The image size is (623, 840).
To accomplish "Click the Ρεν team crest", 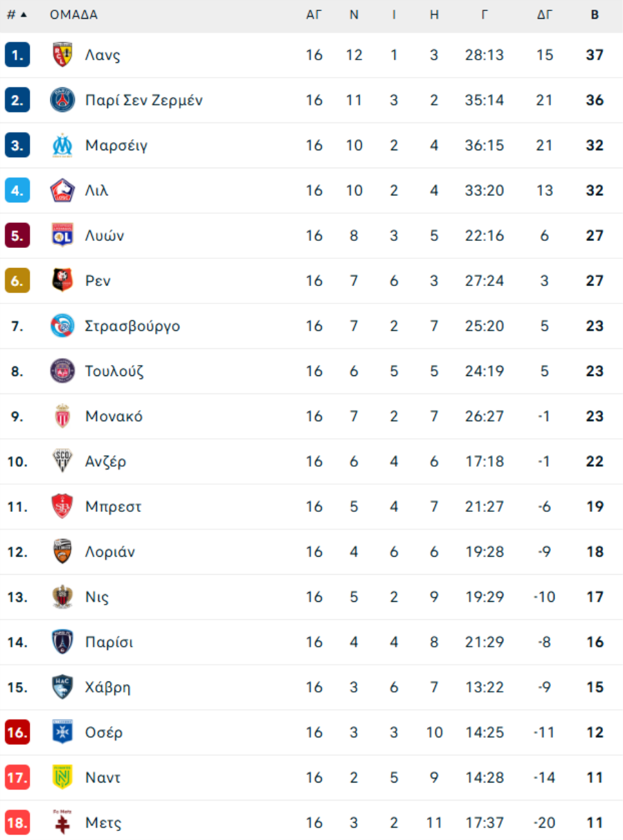I will (x=62, y=280).
